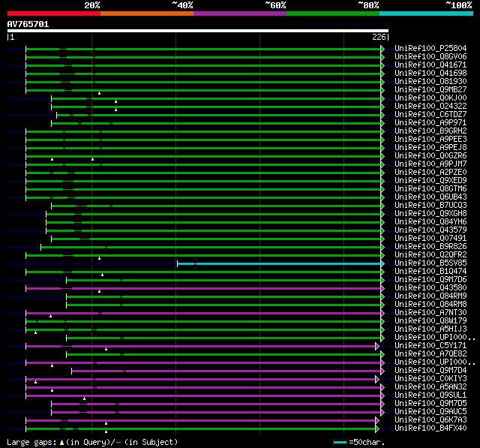Screen dimensions: 480x448
Task: Click the white AV765701 query sequence bar
Action: point(198,31)
